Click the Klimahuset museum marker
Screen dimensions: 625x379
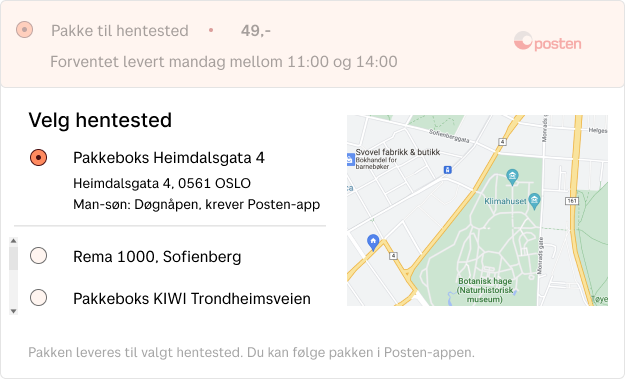point(535,201)
